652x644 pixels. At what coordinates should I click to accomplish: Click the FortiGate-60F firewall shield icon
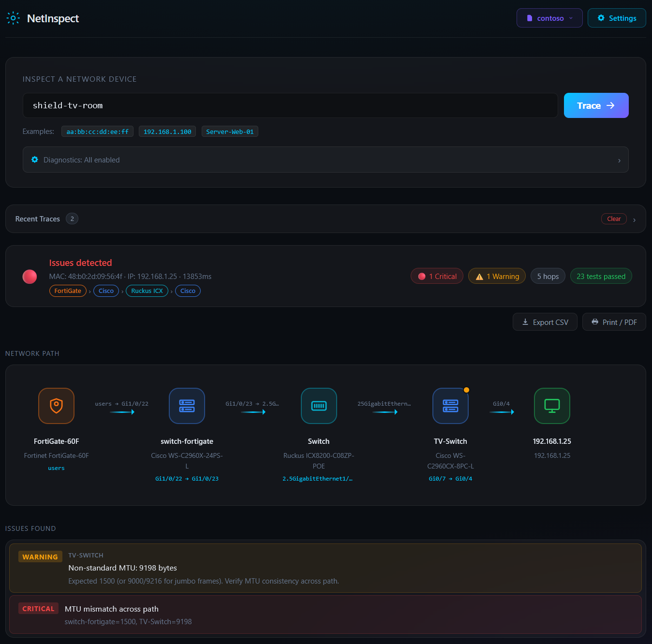[x=57, y=406]
